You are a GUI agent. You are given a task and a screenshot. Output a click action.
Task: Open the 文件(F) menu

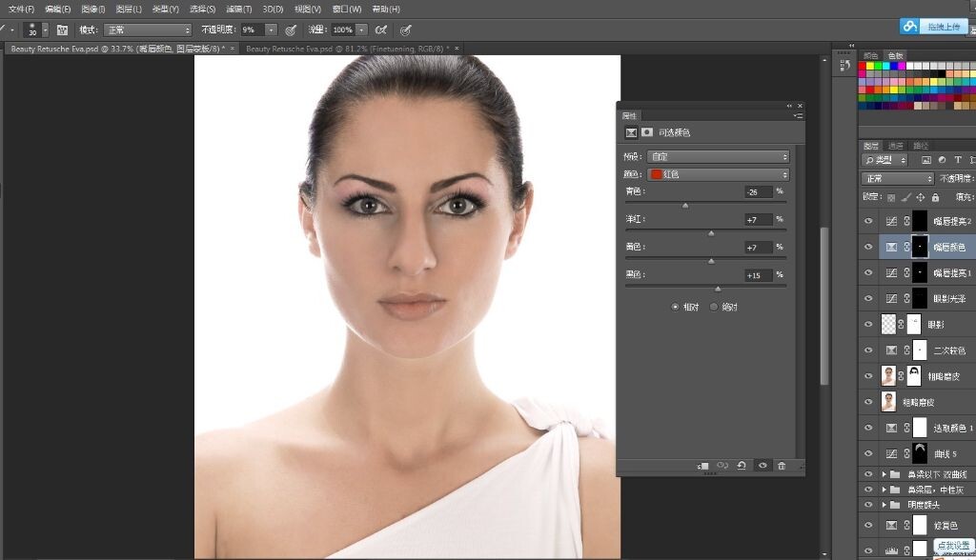click(21, 10)
